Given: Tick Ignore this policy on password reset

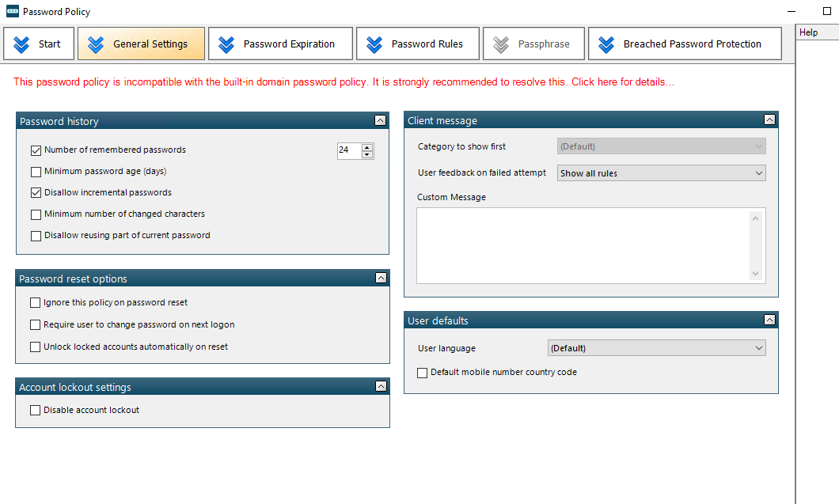Looking at the screenshot, I should 35,303.
